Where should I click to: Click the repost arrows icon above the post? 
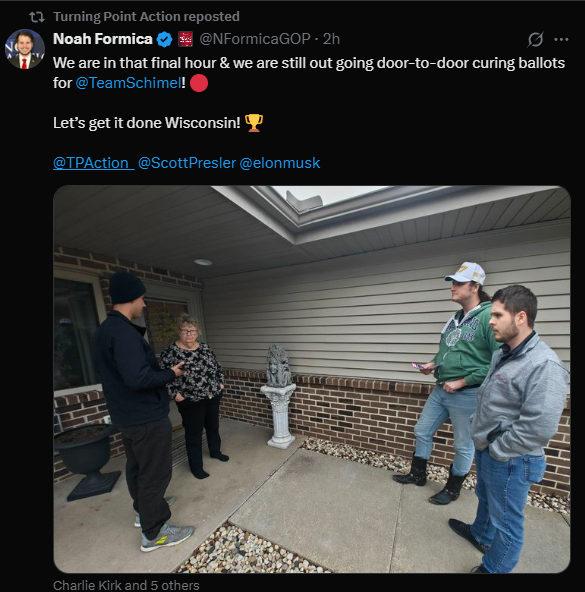pyautogui.click(x=37, y=17)
